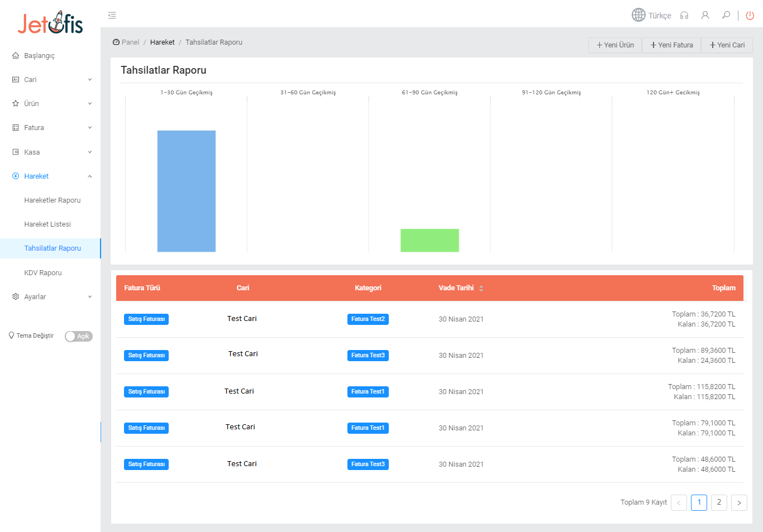Collapse the Hareket menu chevron
The image size is (763, 532).
tap(90, 176)
